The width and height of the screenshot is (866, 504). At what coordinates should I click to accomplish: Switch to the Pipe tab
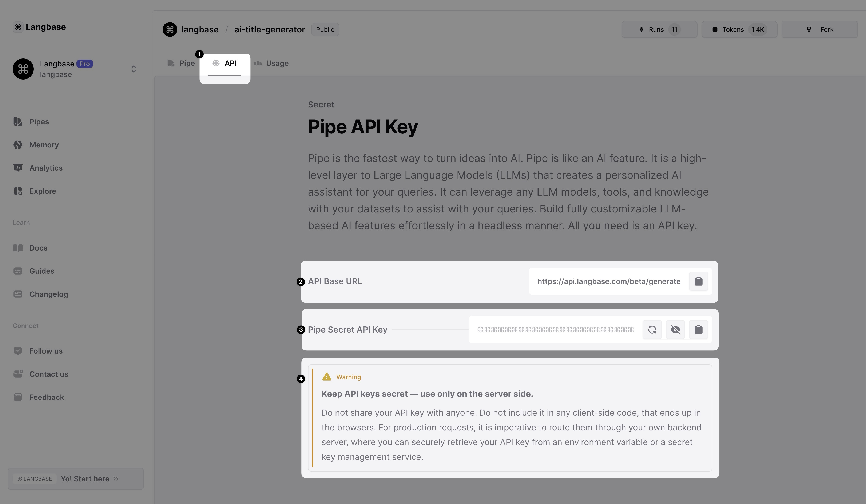(x=181, y=64)
